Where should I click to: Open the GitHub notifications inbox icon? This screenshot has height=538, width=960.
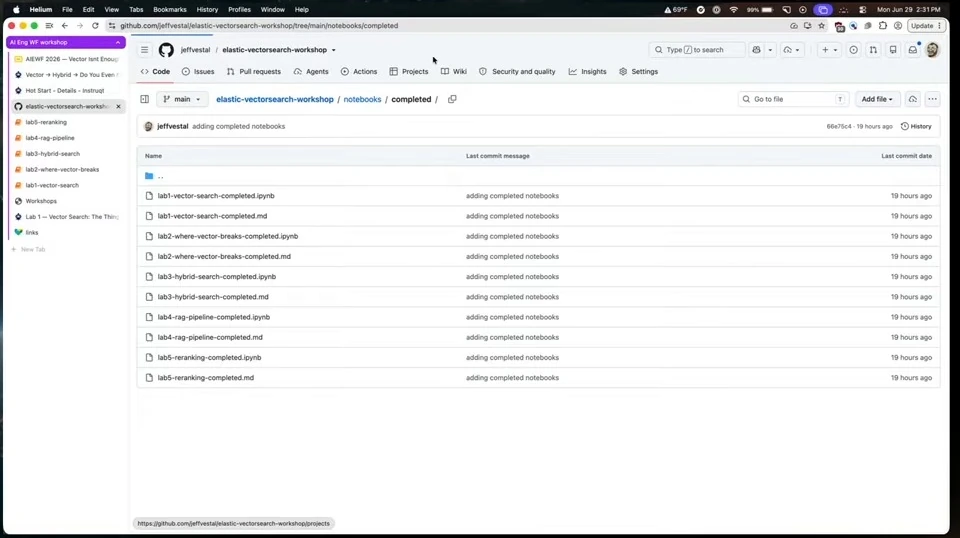(912, 50)
